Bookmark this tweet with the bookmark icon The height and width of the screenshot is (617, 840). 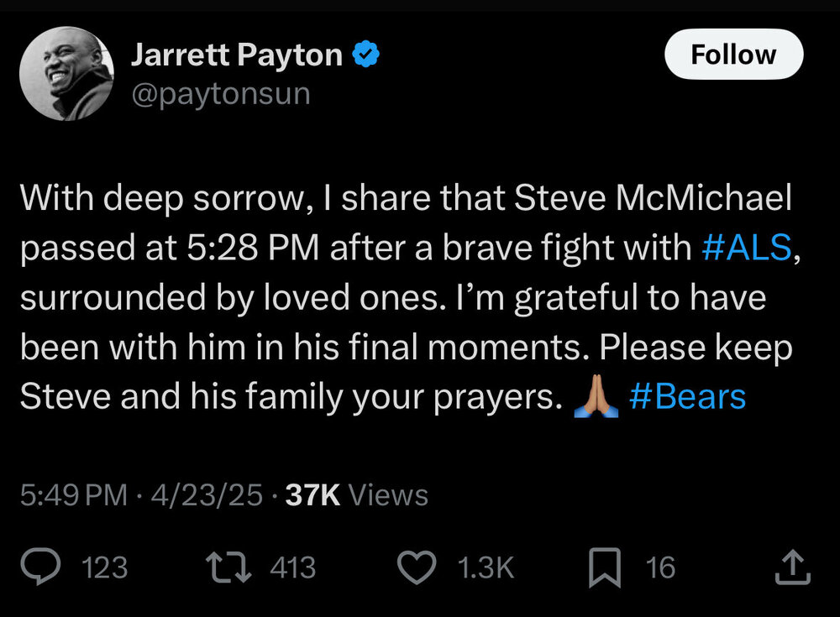pos(605,568)
